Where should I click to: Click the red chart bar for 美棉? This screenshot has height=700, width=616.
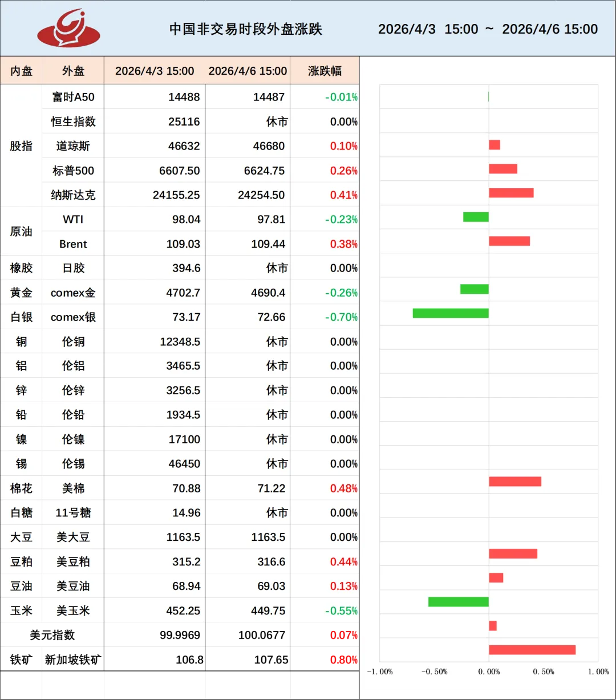(x=515, y=481)
